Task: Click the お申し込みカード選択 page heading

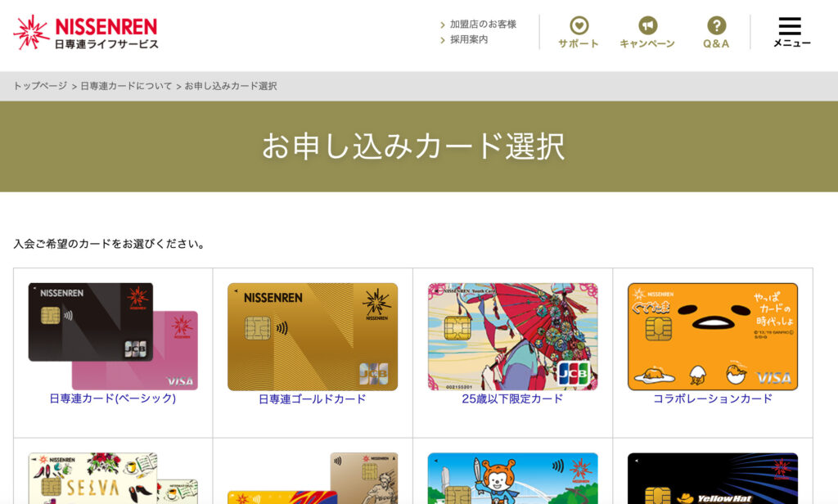Action: click(413, 146)
